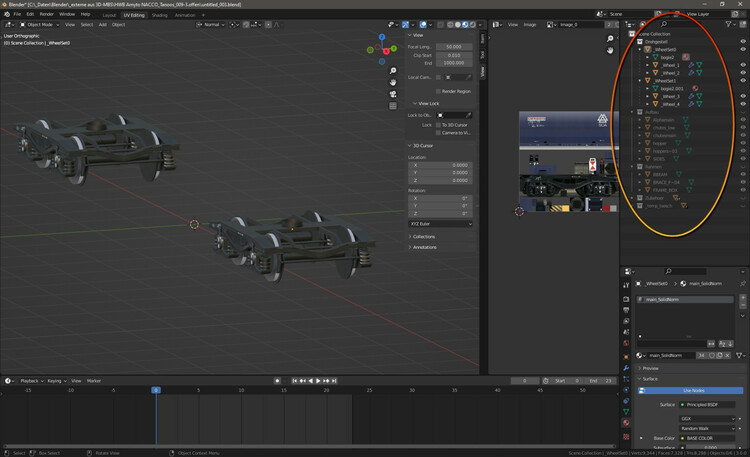This screenshot has height=457, width=750.
Task: Open the Playback popover in timeline
Action: coord(32,381)
